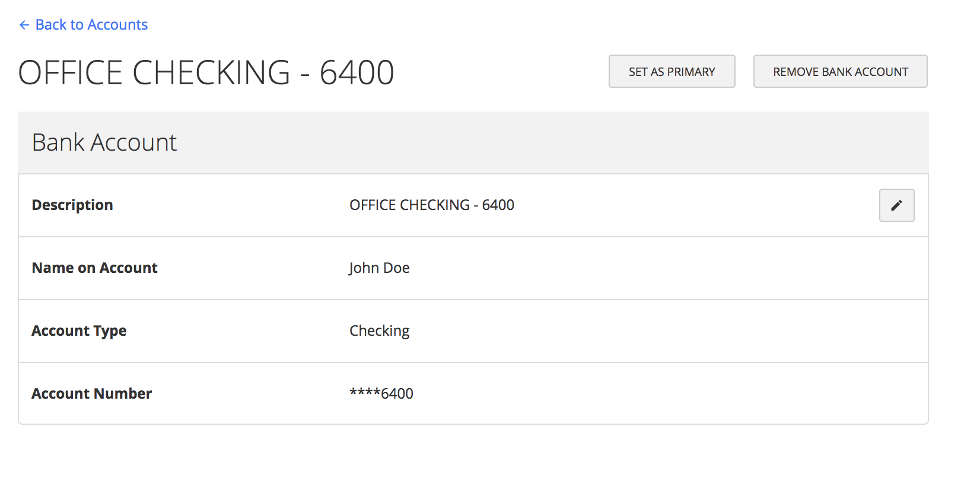Click REMOVE BANK ACCOUNT button
980x477 pixels.
click(840, 71)
